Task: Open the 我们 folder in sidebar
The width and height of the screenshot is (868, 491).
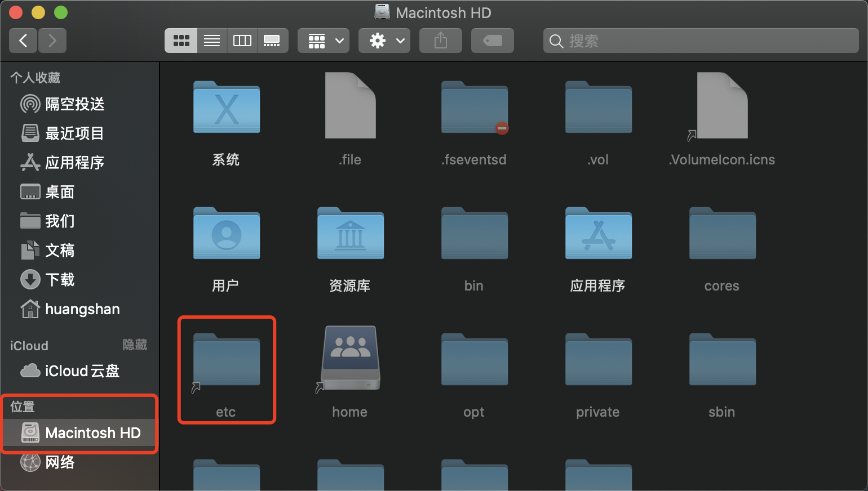Action: click(x=79, y=221)
